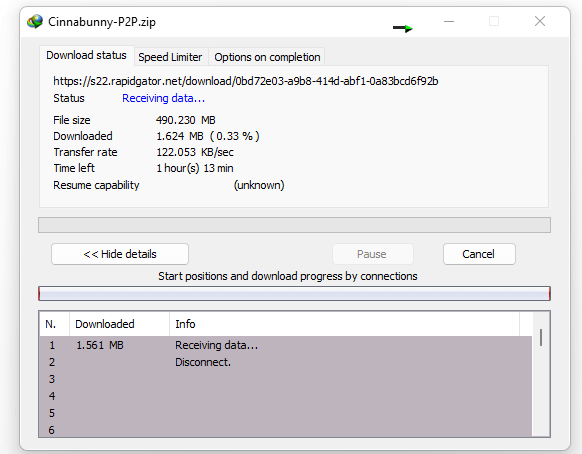Collapse details with Hide details button
Screen dimensions: 582x454
point(120,254)
